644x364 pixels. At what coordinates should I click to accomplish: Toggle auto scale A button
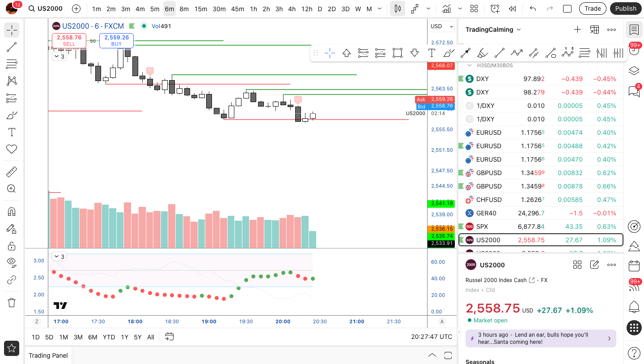click(x=442, y=321)
